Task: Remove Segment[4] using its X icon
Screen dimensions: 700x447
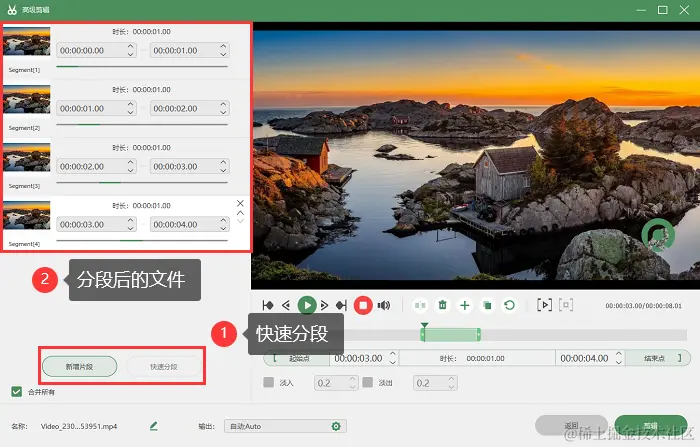Action: [240, 203]
